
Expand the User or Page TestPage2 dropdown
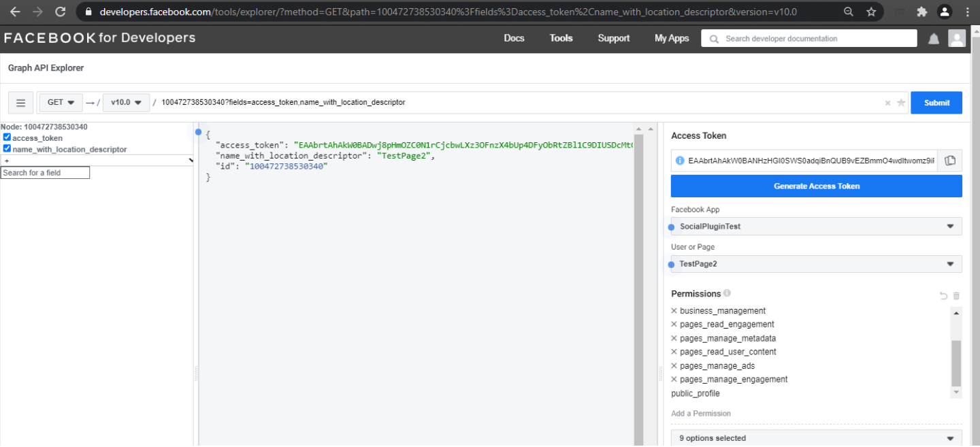click(816, 264)
